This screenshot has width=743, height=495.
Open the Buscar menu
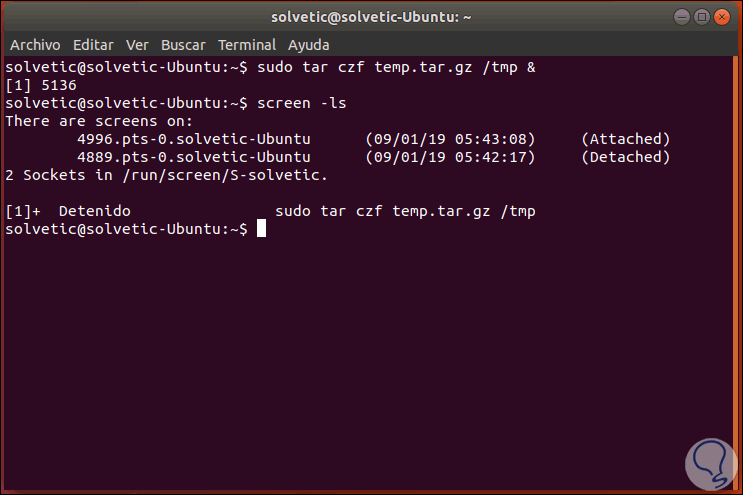click(183, 45)
